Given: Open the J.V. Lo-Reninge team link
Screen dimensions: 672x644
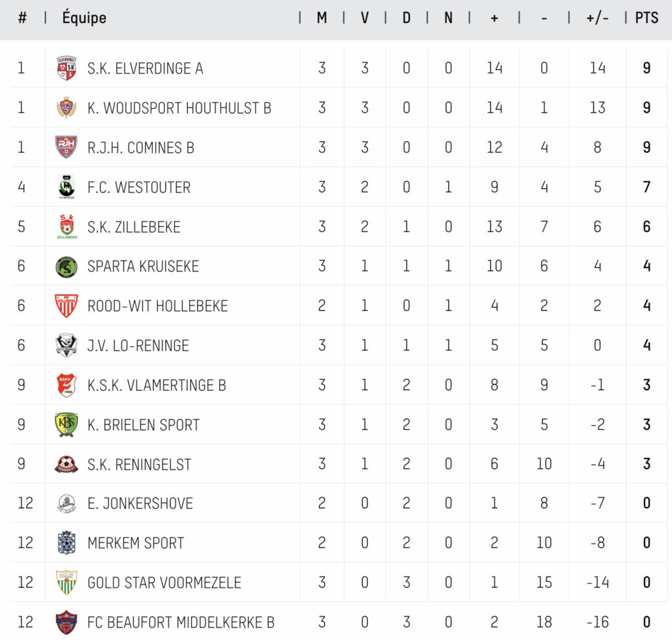Looking at the screenshot, I should tap(138, 346).
